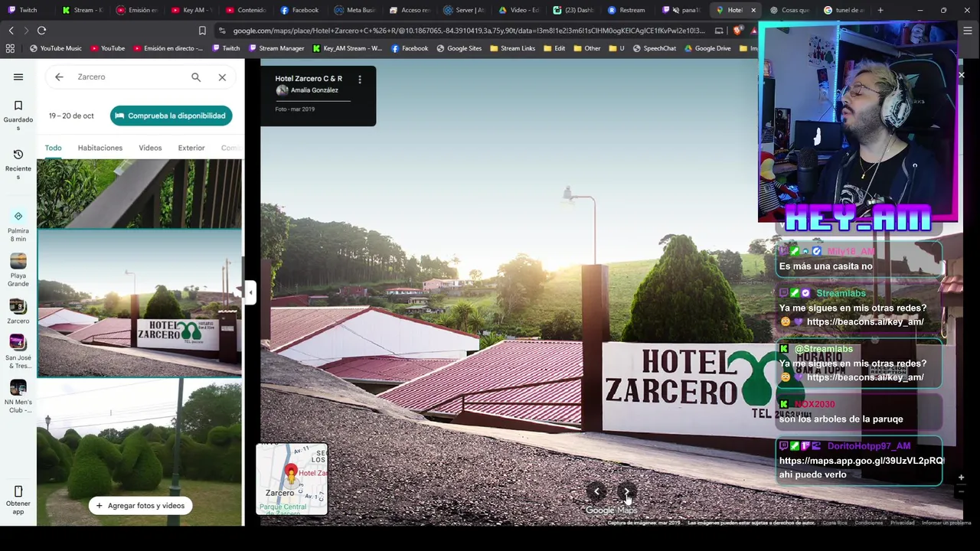Switch to Exterior tab
Viewport: 980px width, 551px height.
[x=191, y=148]
